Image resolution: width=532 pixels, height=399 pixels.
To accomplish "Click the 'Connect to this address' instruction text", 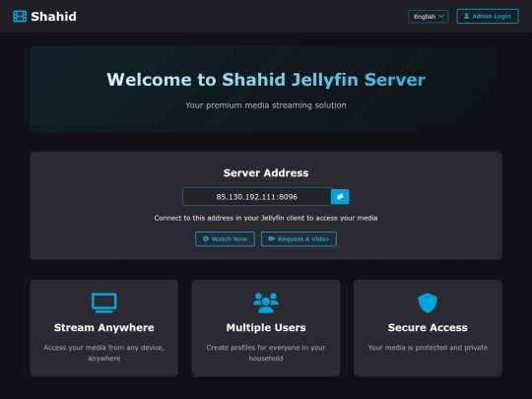I will [x=266, y=218].
